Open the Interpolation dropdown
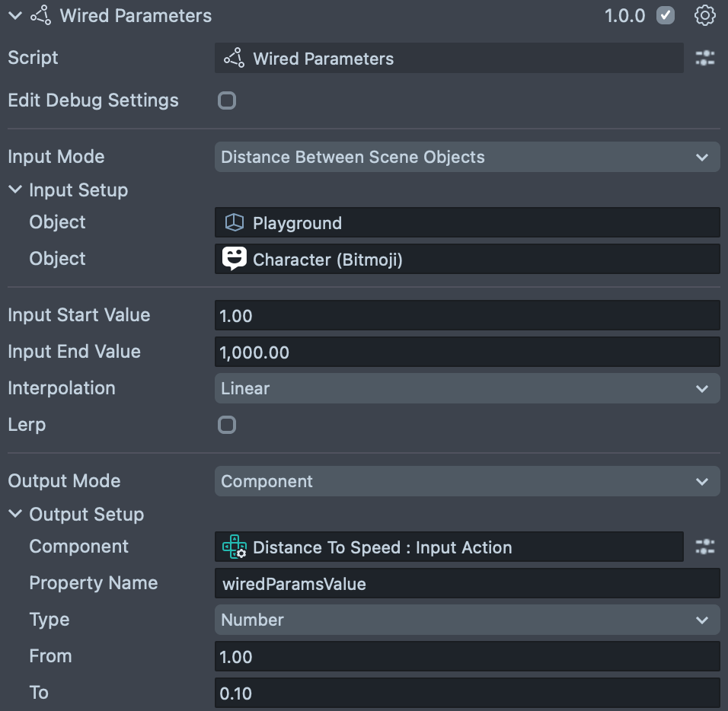 466,389
